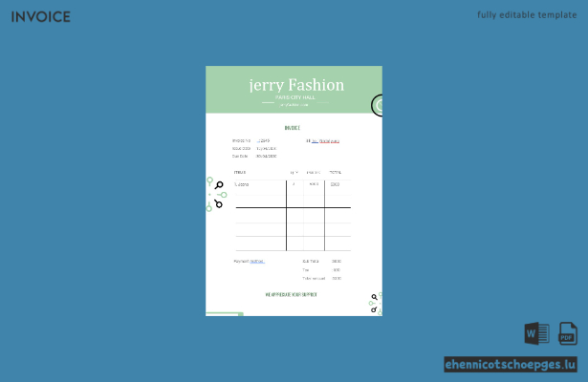Click the 'INVOICE' heading at top left
The width and height of the screenshot is (588, 382).
click(x=41, y=17)
